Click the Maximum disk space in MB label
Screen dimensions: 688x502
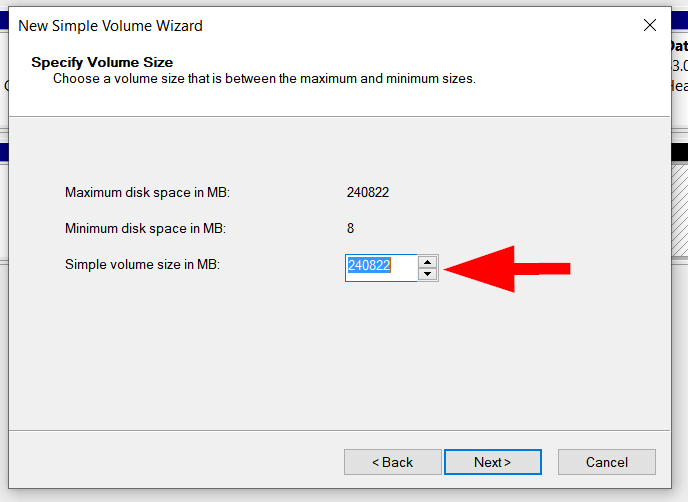point(147,192)
